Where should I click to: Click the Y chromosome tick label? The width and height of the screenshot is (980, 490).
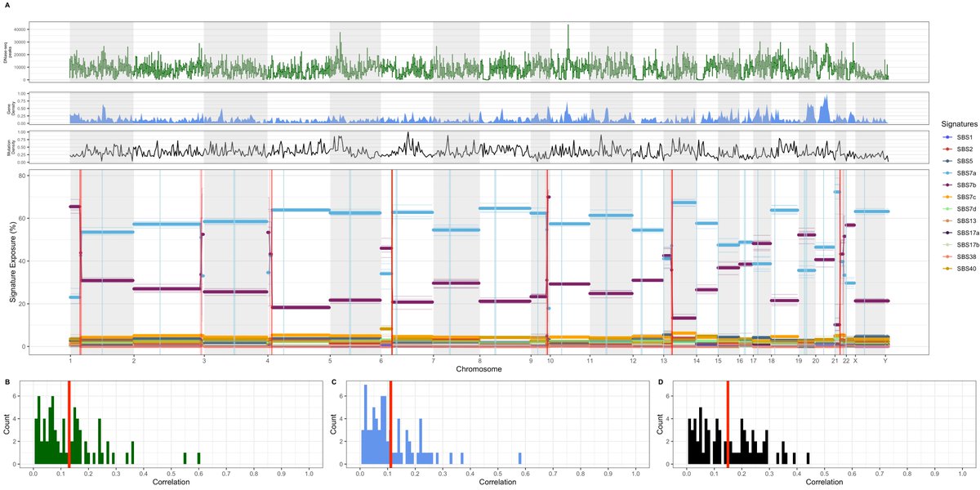pyautogui.click(x=885, y=360)
